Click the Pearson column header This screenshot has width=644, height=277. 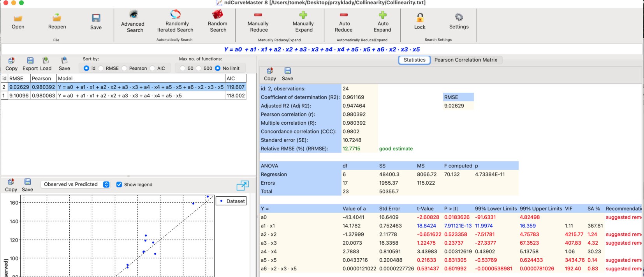tap(43, 78)
